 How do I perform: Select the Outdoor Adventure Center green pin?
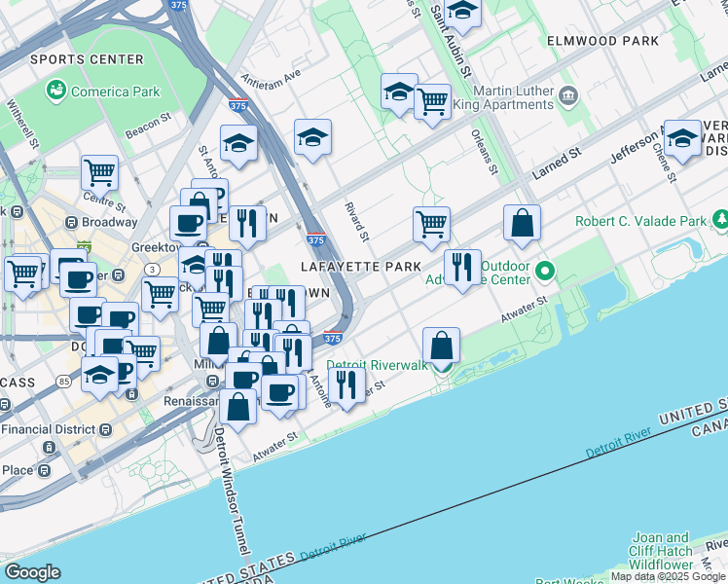(x=546, y=272)
